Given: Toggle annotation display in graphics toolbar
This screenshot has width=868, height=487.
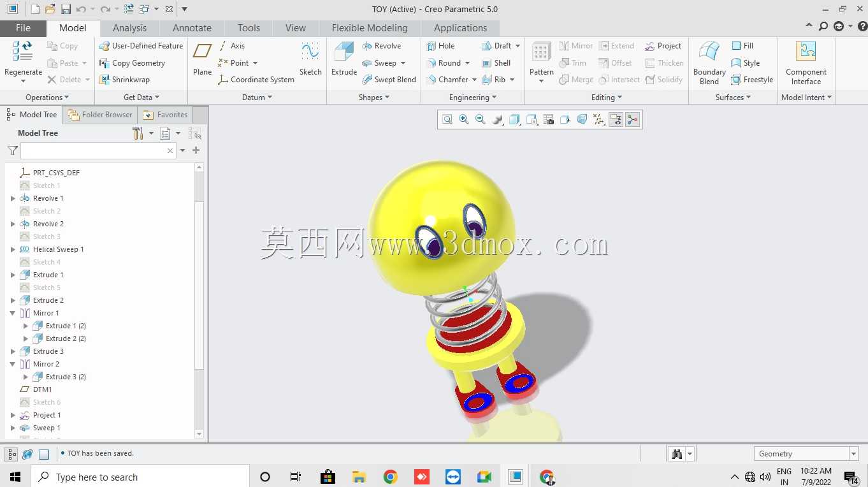Looking at the screenshot, I should (x=616, y=119).
